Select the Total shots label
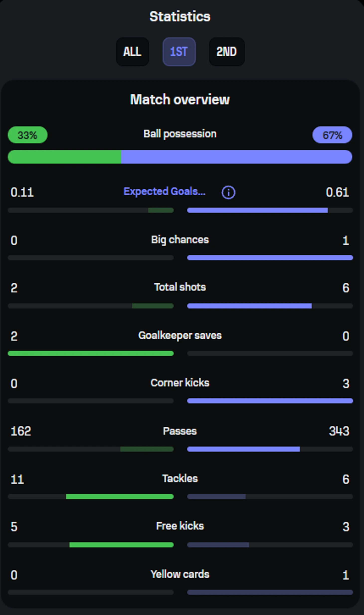The height and width of the screenshot is (615, 364). 180,287
